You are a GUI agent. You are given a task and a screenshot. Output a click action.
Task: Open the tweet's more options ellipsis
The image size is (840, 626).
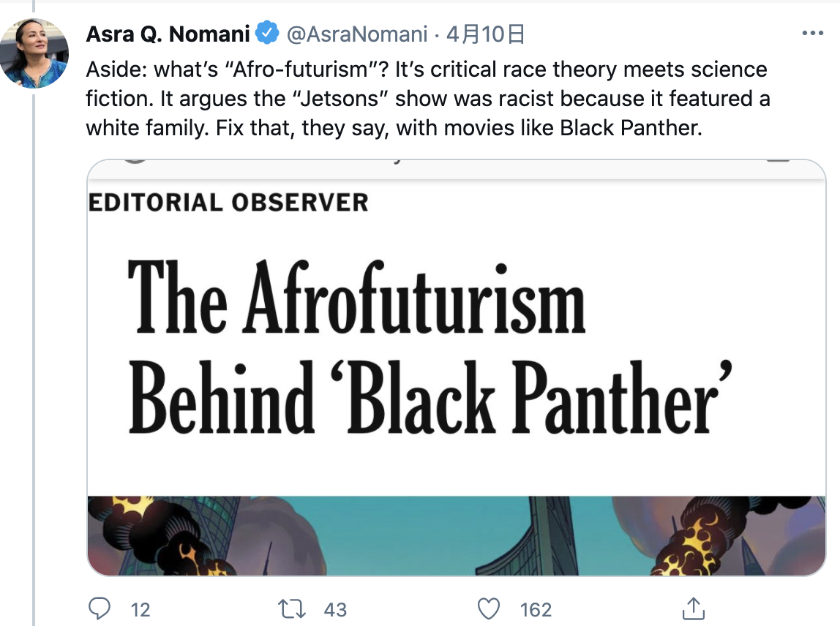point(813,33)
